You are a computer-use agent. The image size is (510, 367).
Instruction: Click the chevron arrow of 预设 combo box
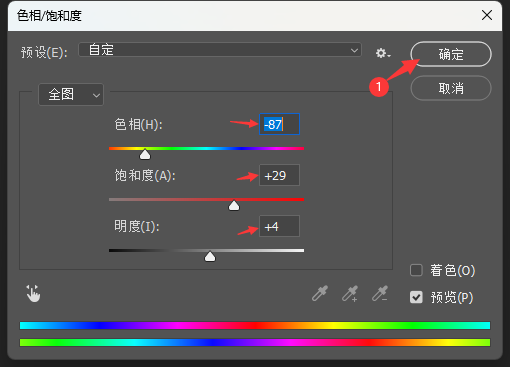click(x=354, y=50)
